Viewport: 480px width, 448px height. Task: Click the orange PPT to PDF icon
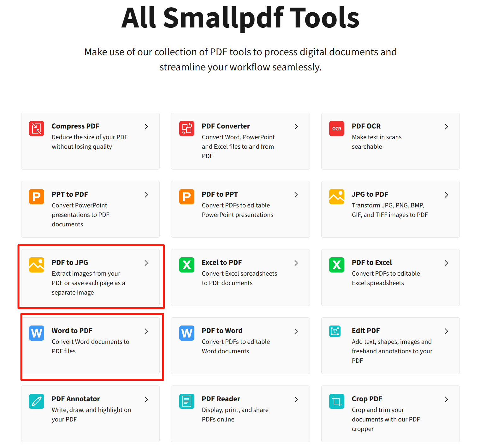(x=37, y=197)
